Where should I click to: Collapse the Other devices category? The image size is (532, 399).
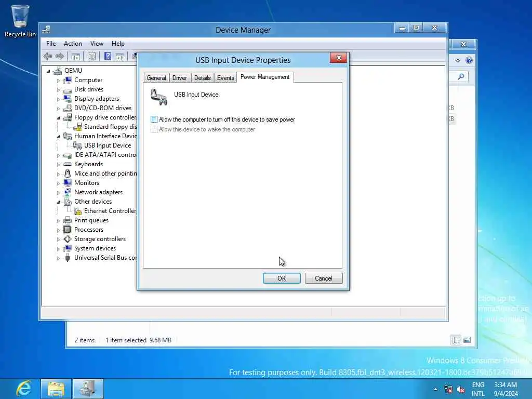click(58, 202)
